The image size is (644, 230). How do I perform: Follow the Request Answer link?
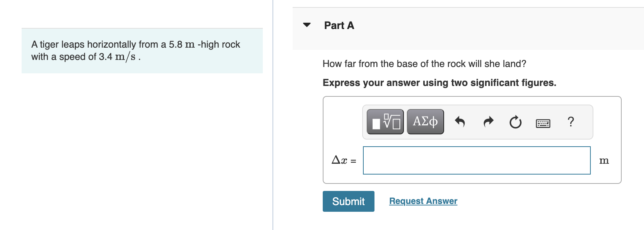[x=423, y=201]
